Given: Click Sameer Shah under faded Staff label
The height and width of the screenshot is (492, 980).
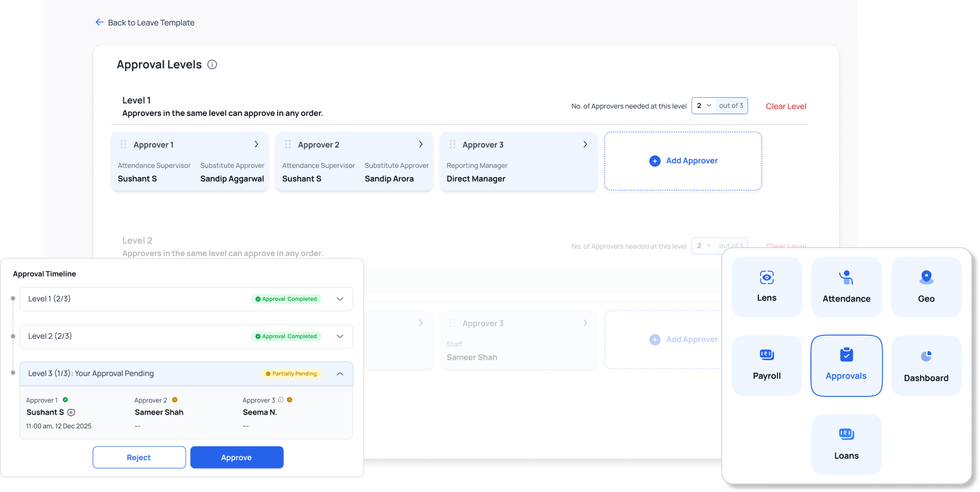Looking at the screenshot, I should pos(472,357).
